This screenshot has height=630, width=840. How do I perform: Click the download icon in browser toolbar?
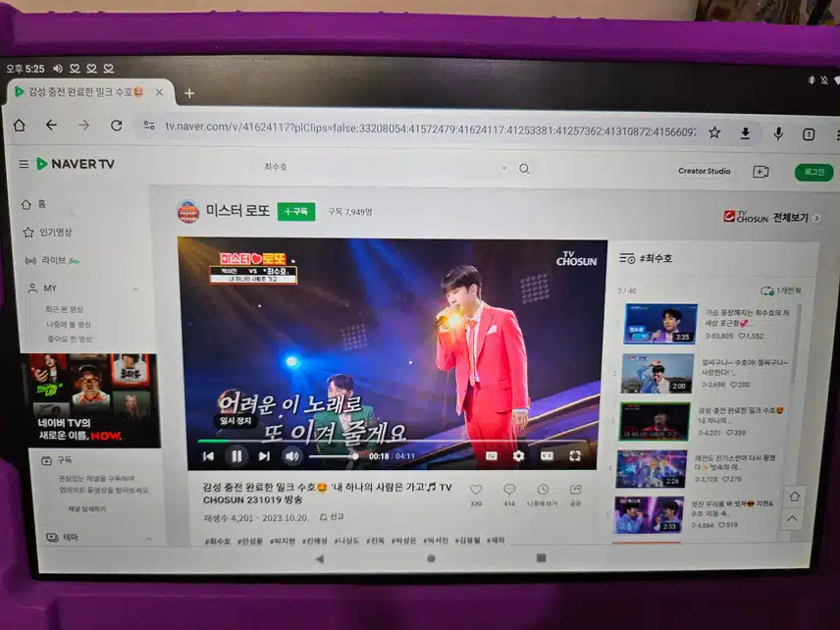[x=745, y=133]
